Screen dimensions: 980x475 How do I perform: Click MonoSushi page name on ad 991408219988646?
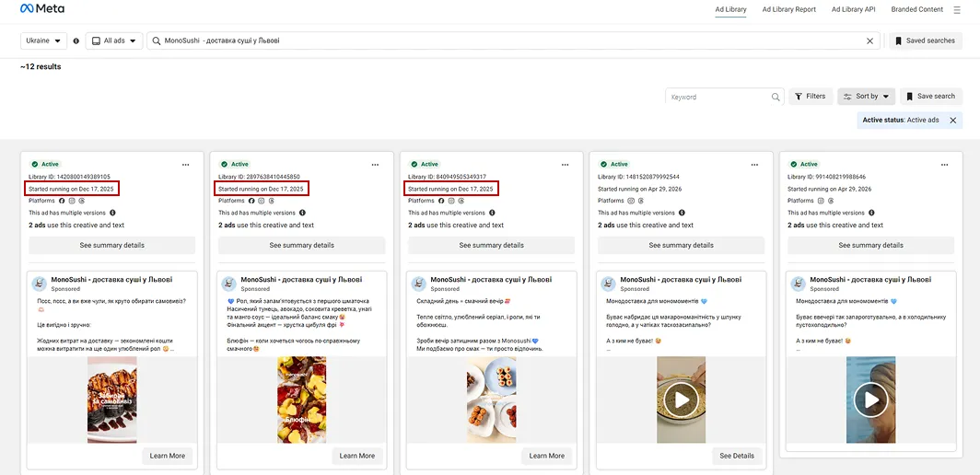870,279
